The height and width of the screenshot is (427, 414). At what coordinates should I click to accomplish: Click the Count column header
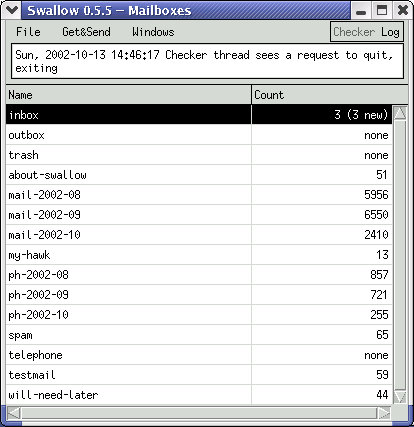click(330, 95)
